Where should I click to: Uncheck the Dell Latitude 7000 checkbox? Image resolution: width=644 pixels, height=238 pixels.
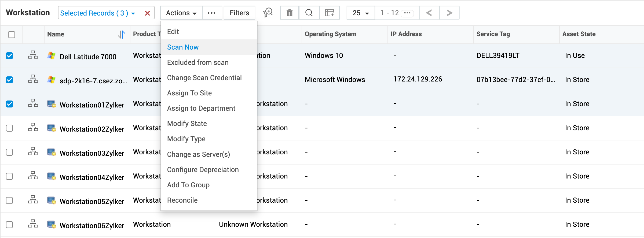10,56
